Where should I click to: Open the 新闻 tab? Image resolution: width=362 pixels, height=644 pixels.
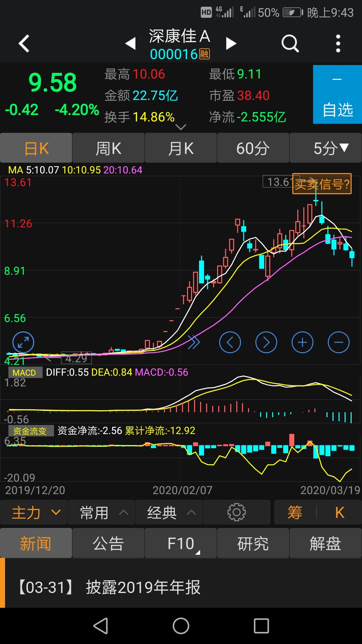click(x=36, y=543)
